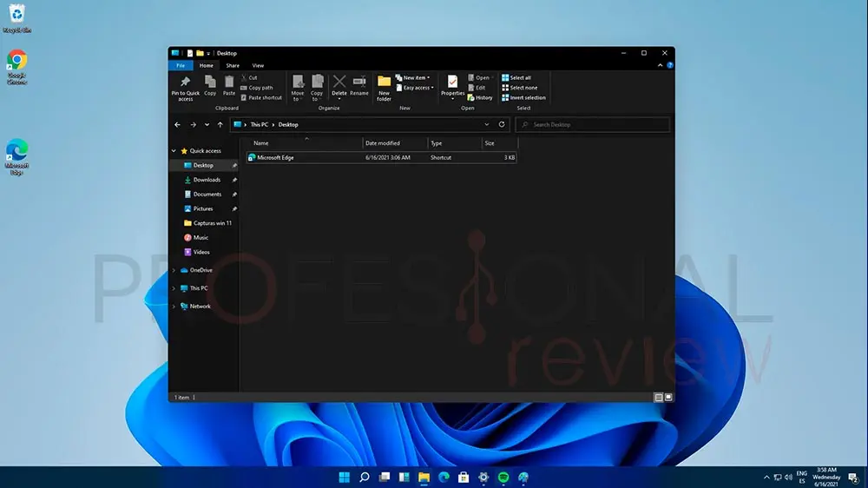Viewport: 868px width, 488px height.
Task: Click the Open button in Open group
Action: click(479, 77)
